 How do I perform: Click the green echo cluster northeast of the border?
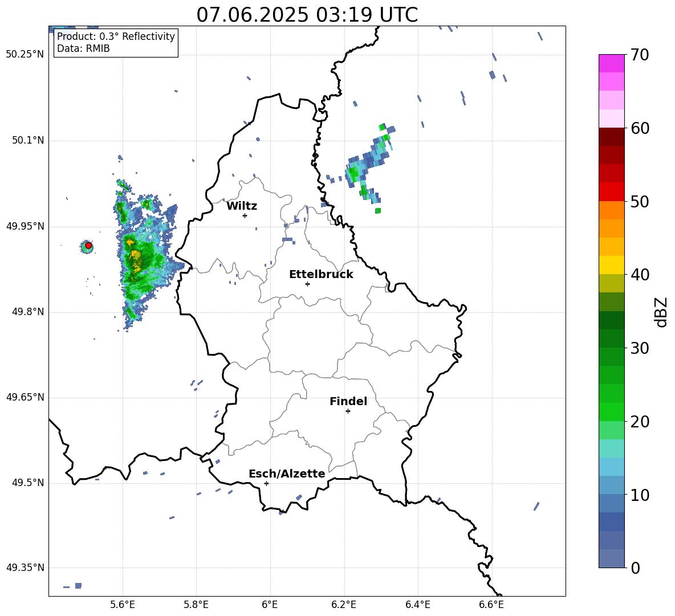point(353,173)
